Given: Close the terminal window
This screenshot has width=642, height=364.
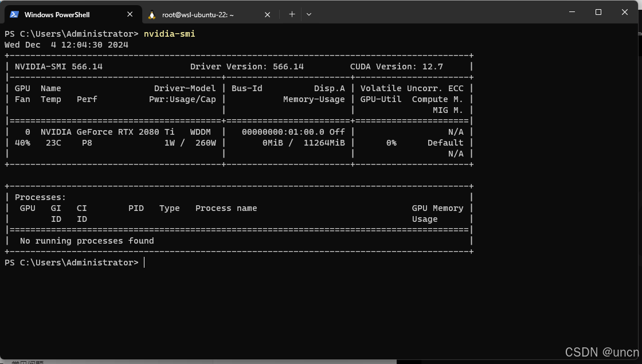Looking at the screenshot, I should tap(624, 12).
